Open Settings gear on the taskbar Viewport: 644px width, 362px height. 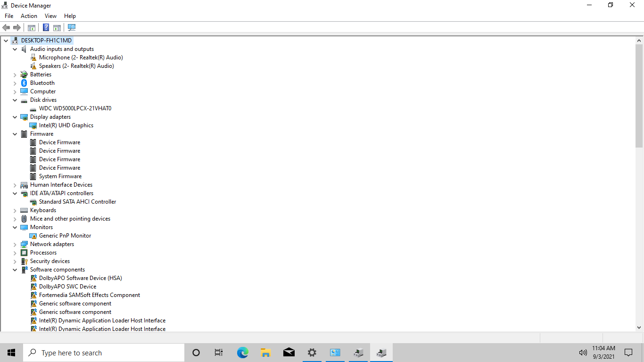312,353
